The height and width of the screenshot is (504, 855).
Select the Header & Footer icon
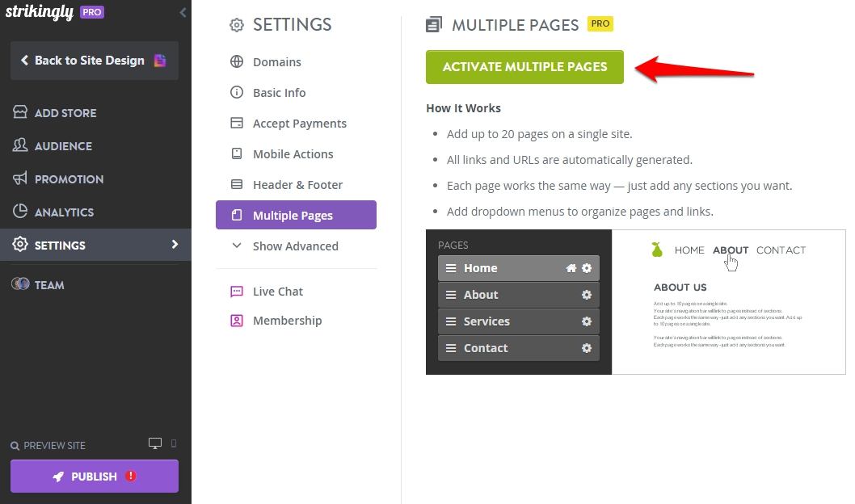(x=236, y=184)
